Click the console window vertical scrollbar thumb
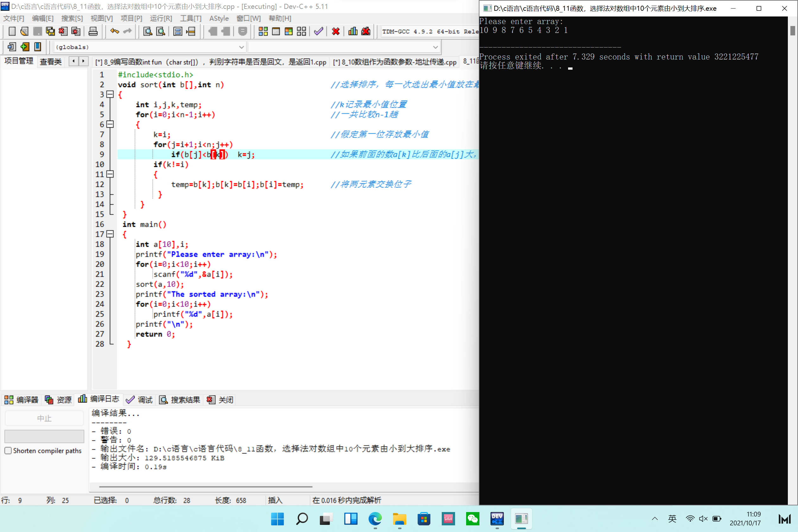The height and width of the screenshot is (532, 798). (793, 30)
